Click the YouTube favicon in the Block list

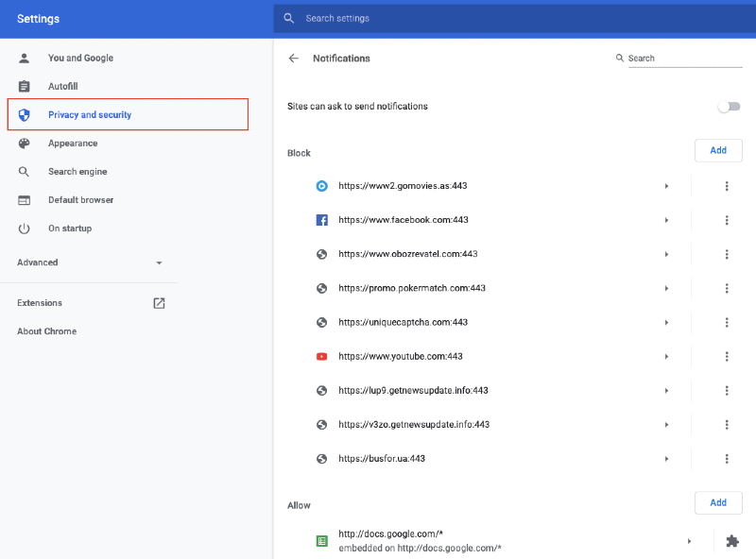(321, 357)
